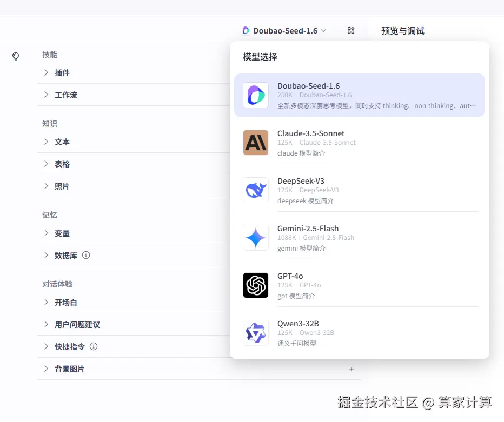Click the Qwen3-32B model icon
Image resolution: width=504 pixels, height=422 pixels.
[x=255, y=333]
